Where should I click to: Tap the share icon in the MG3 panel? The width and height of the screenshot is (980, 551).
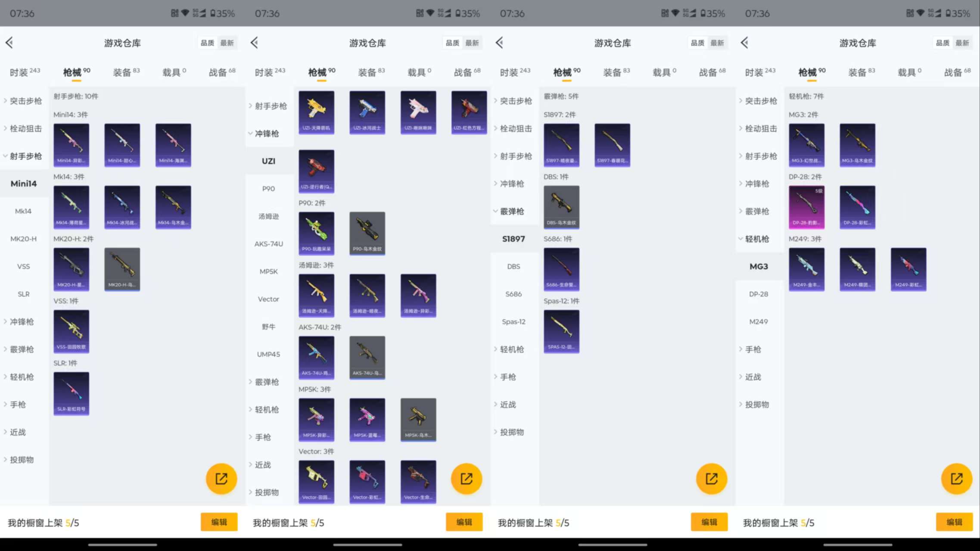point(956,479)
